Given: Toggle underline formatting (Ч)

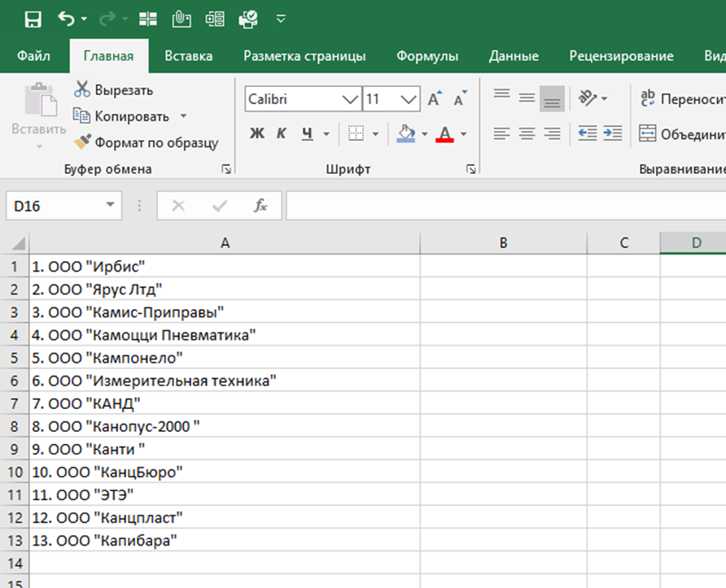Looking at the screenshot, I should click(x=307, y=133).
